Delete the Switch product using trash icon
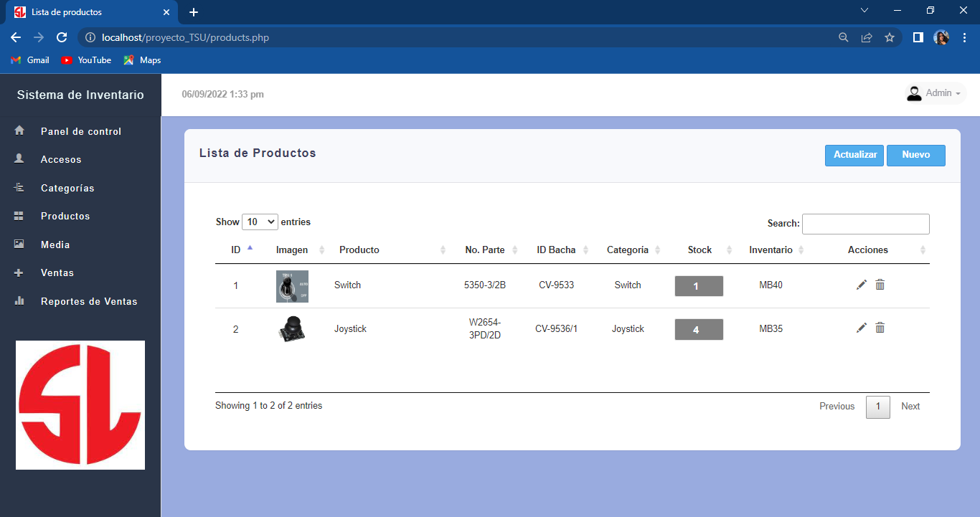 click(x=880, y=285)
